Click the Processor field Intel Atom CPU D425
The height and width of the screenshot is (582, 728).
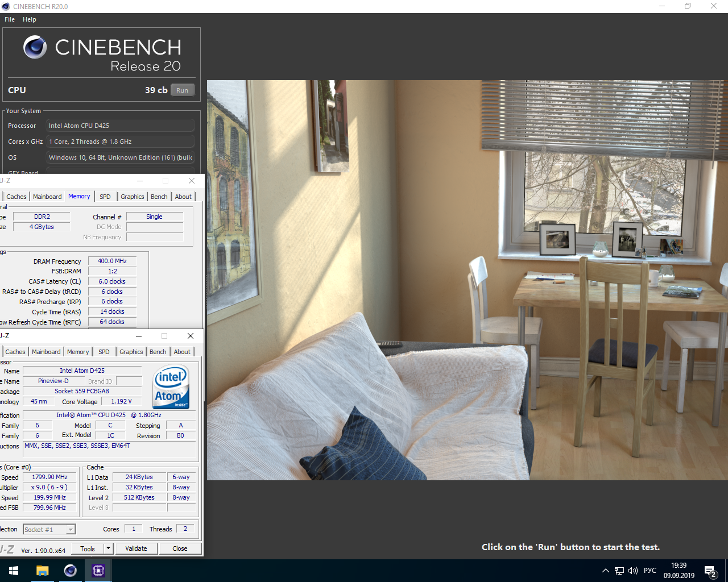(120, 126)
